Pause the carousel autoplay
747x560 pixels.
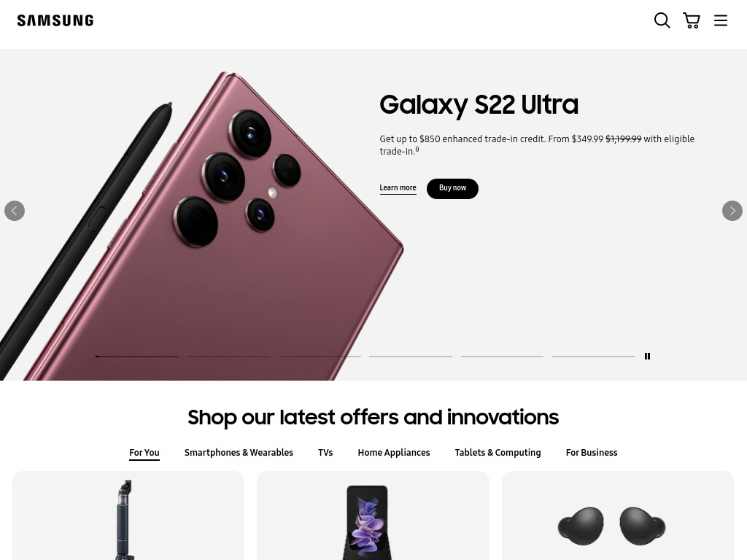[647, 356]
